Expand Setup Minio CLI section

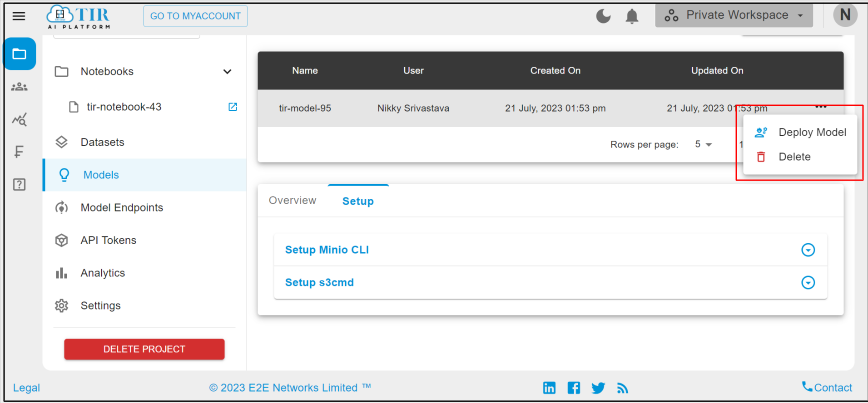(808, 250)
